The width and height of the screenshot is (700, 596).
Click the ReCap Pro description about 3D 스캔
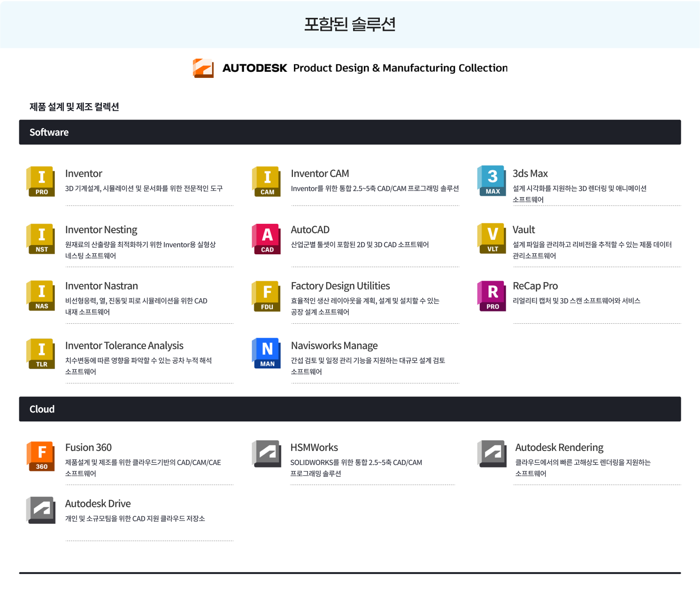[x=577, y=301]
